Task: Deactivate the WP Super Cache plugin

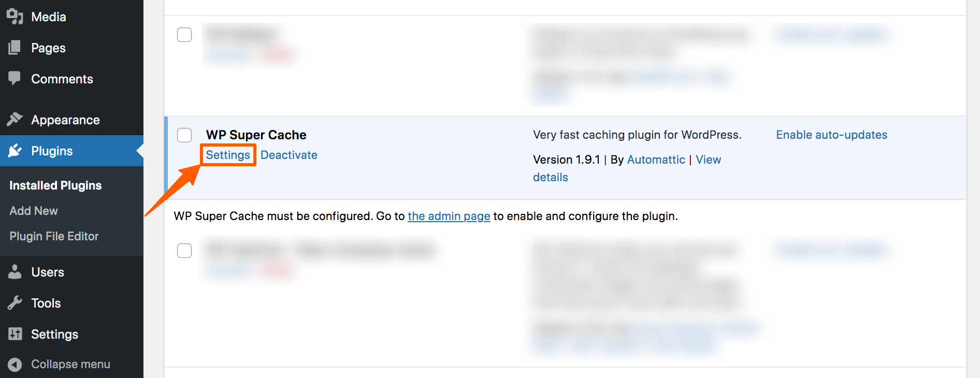Action: pos(289,155)
